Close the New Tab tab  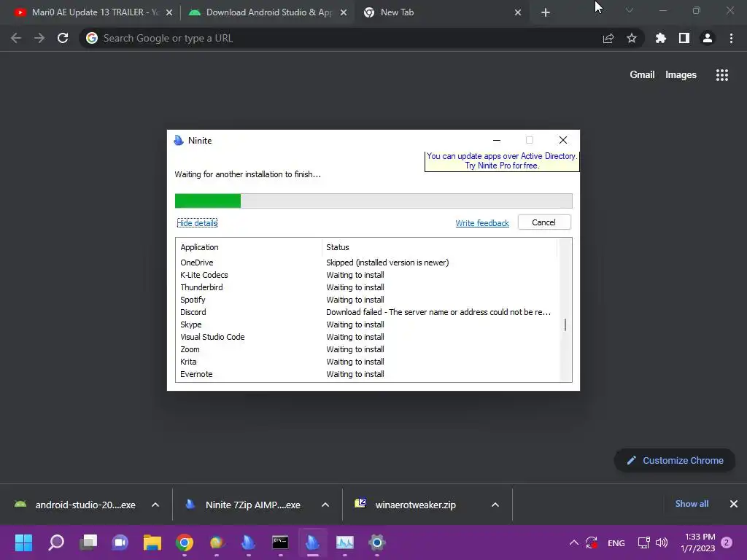[518, 12]
